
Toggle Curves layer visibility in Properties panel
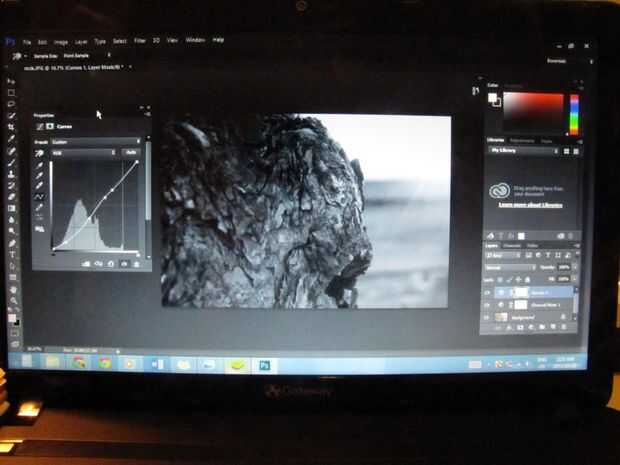(x=124, y=264)
